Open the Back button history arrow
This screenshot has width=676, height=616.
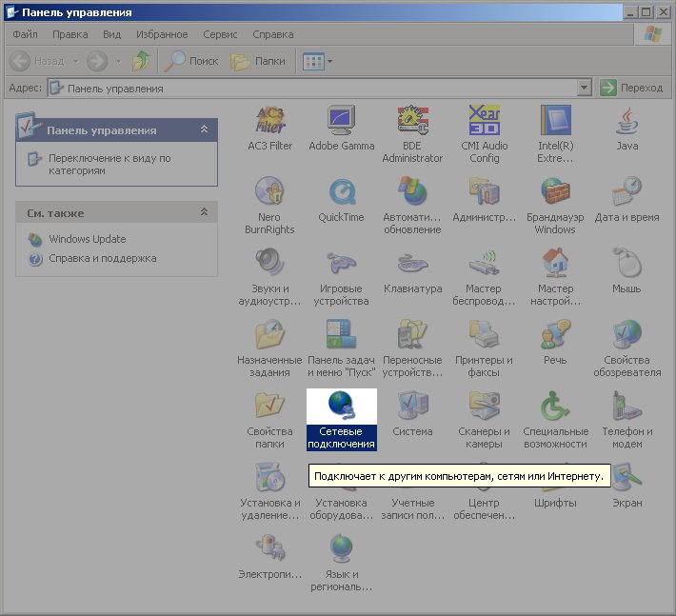pyautogui.click(x=75, y=61)
